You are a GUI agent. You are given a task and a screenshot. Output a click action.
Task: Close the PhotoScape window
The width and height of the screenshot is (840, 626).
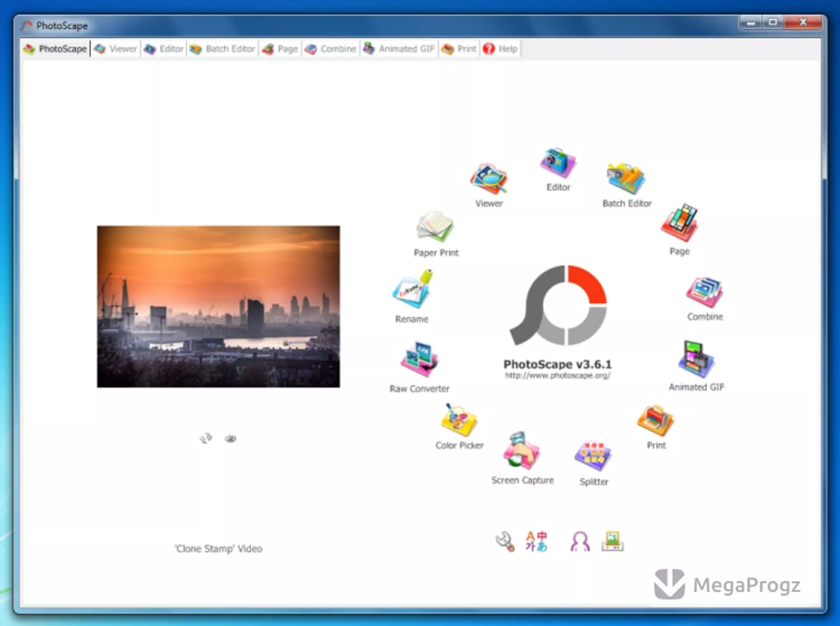(x=803, y=22)
